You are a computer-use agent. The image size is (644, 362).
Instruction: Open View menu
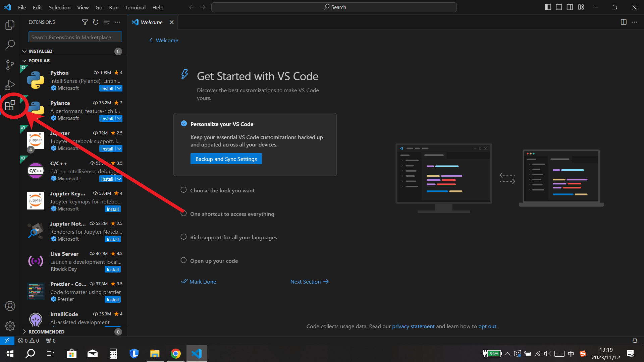tap(83, 7)
